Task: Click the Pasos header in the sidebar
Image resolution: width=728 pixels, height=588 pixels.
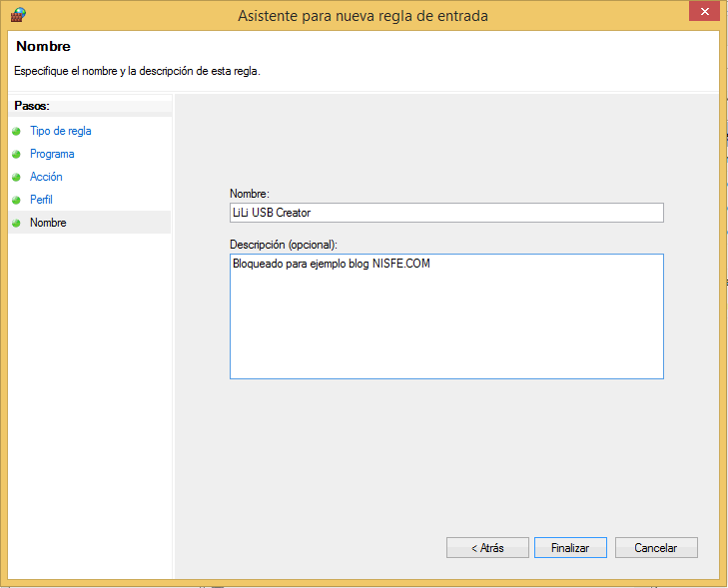Action: pyautogui.click(x=32, y=106)
